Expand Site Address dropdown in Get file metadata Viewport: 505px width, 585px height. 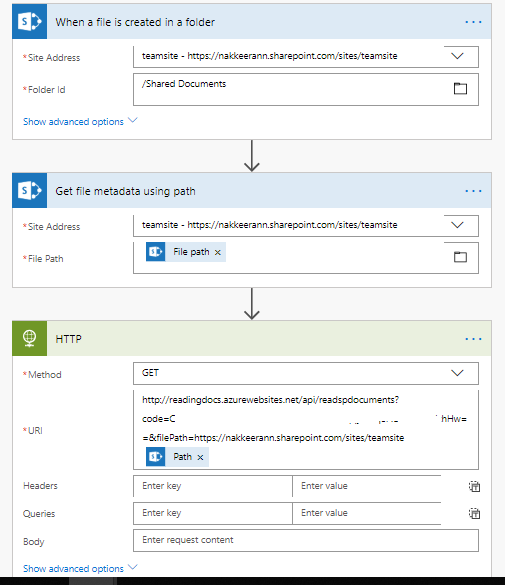click(457, 225)
